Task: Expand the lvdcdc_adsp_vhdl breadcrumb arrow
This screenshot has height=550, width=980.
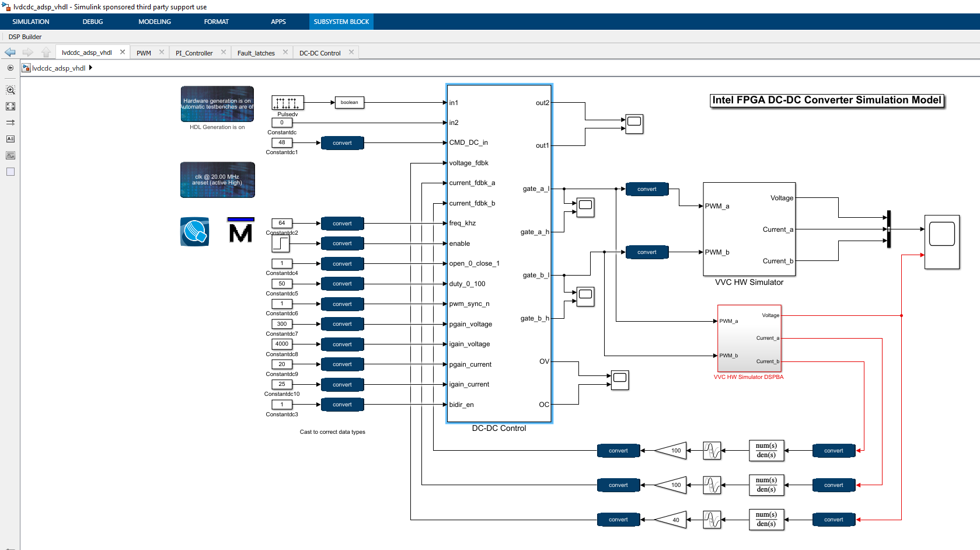Action: pos(90,68)
